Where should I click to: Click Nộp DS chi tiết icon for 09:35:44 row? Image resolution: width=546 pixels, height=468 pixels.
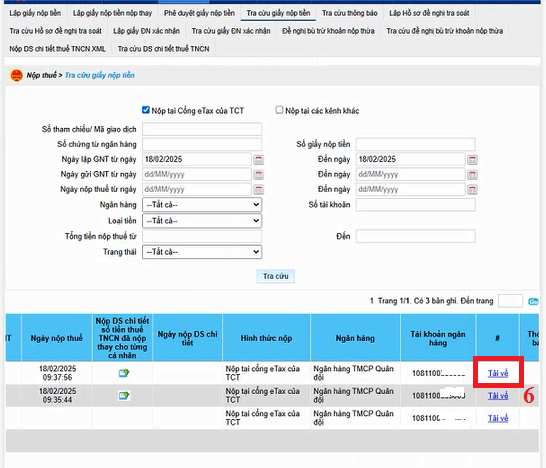click(124, 396)
